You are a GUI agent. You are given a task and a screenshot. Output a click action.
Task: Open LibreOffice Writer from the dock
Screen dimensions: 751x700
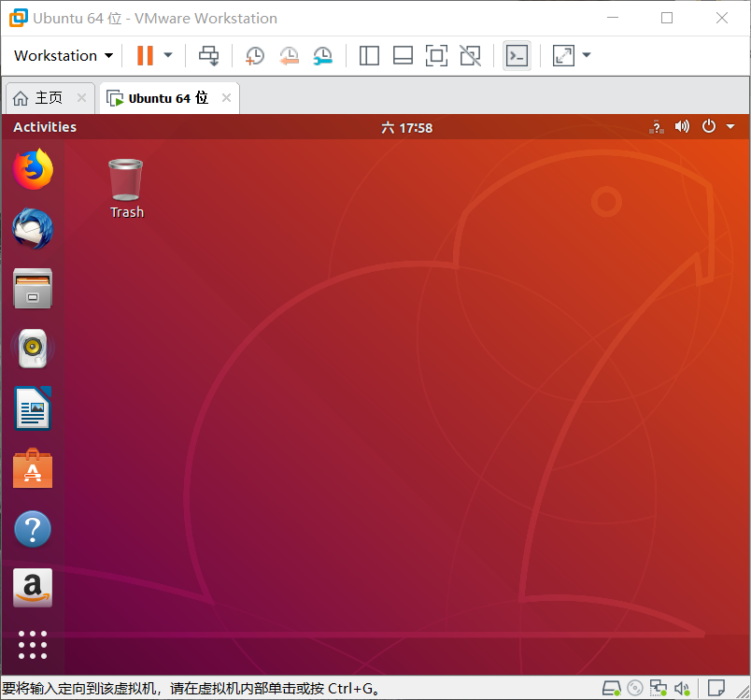(x=33, y=408)
